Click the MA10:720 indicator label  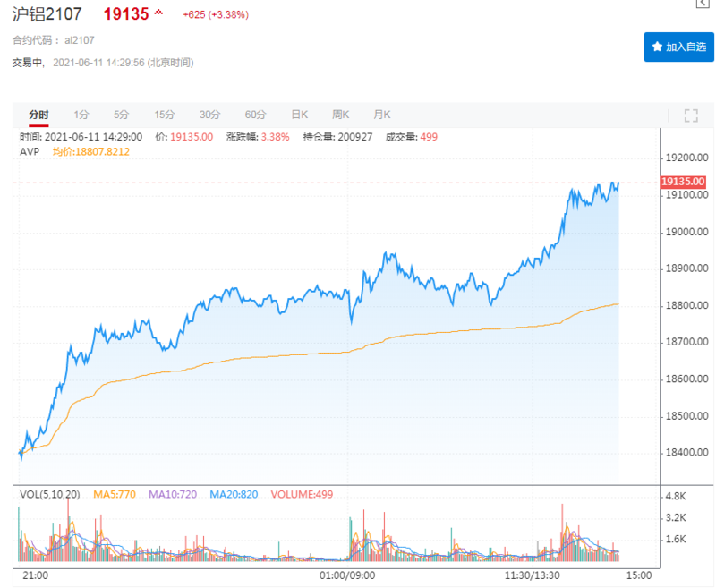[x=175, y=494]
